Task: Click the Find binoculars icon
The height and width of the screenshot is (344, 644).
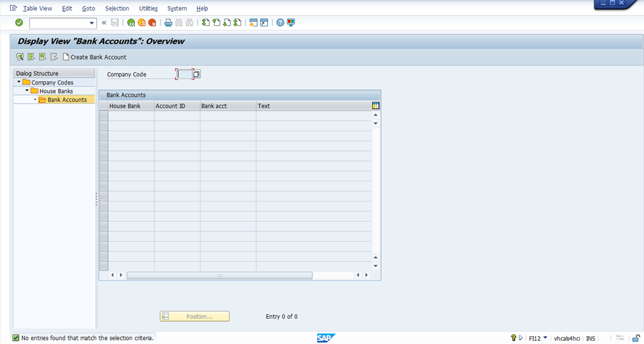Action: point(178,22)
